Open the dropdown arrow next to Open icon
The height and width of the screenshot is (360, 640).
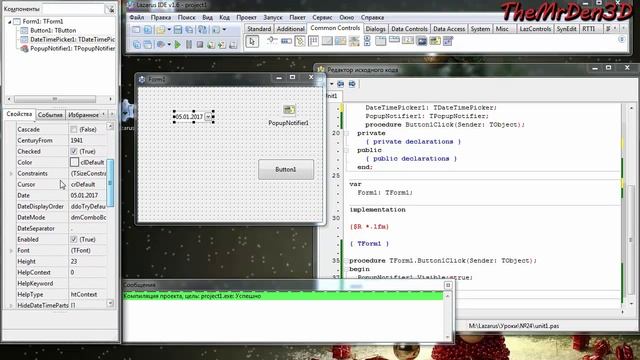pyautogui.click(x=169, y=30)
